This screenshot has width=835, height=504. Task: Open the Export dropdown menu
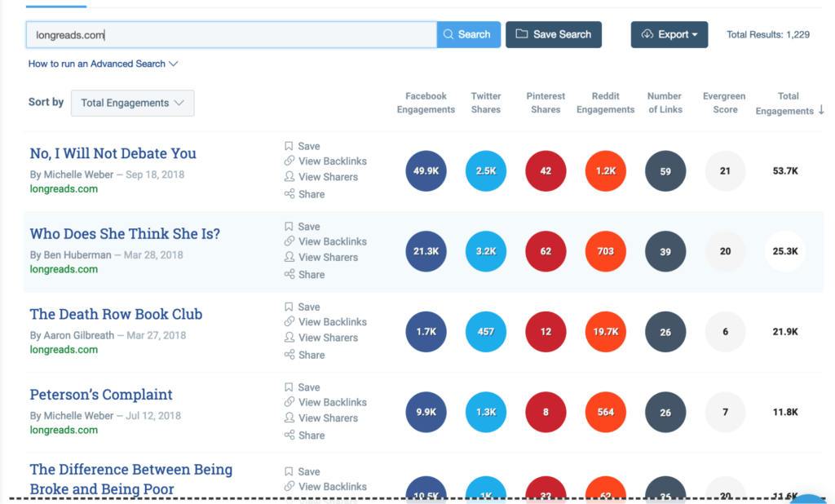(x=669, y=34)
